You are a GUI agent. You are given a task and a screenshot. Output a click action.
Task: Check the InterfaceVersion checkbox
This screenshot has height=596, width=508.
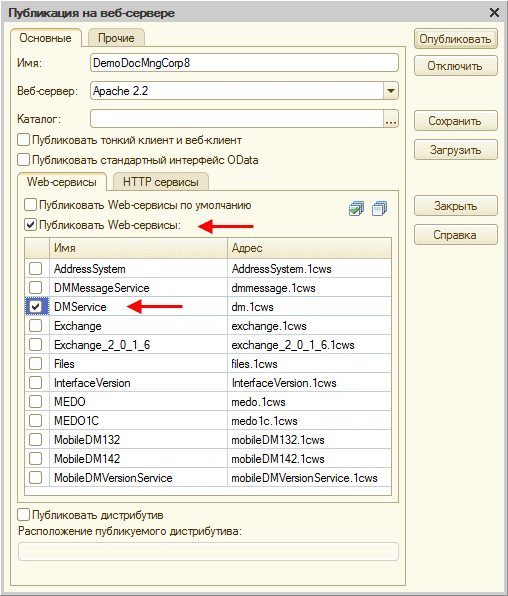tap(35, 383)
